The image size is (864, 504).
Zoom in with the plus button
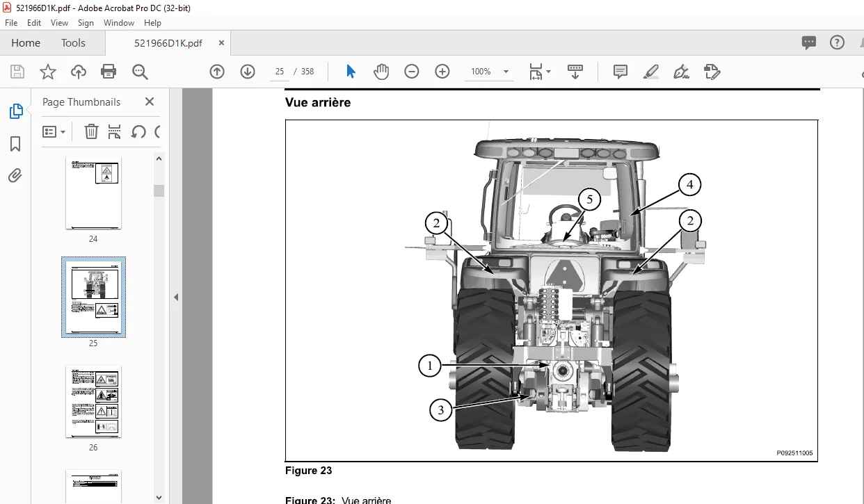442,72
